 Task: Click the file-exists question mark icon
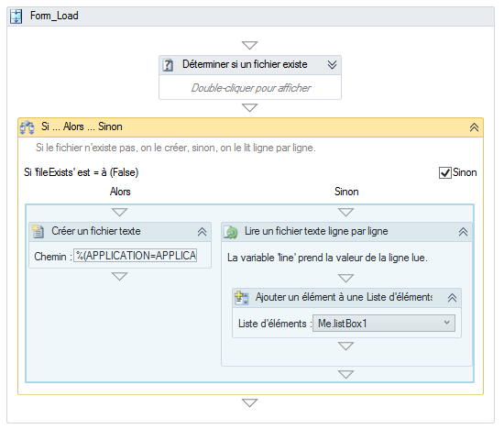pyautogui.click(x=168, y=65)
